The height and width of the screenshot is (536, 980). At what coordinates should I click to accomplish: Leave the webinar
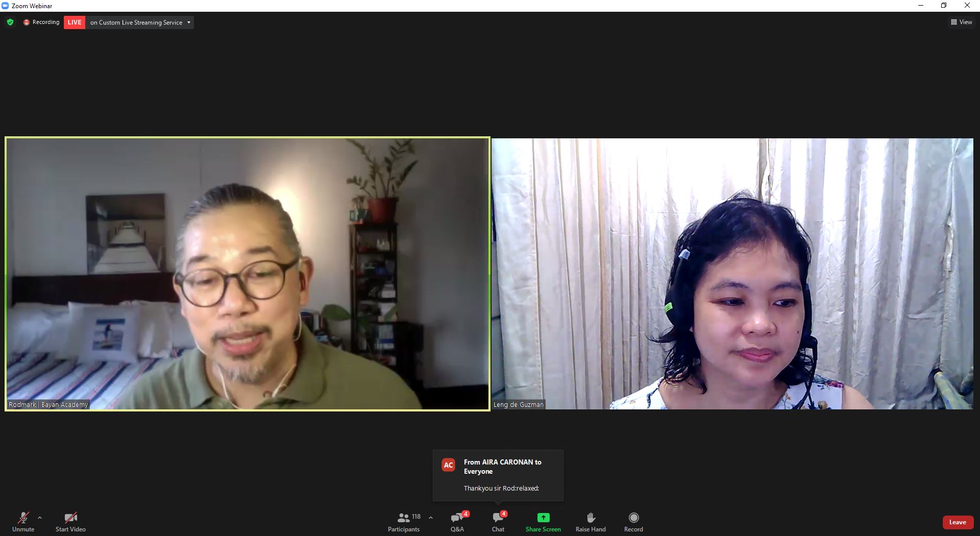tap(958, 522)
